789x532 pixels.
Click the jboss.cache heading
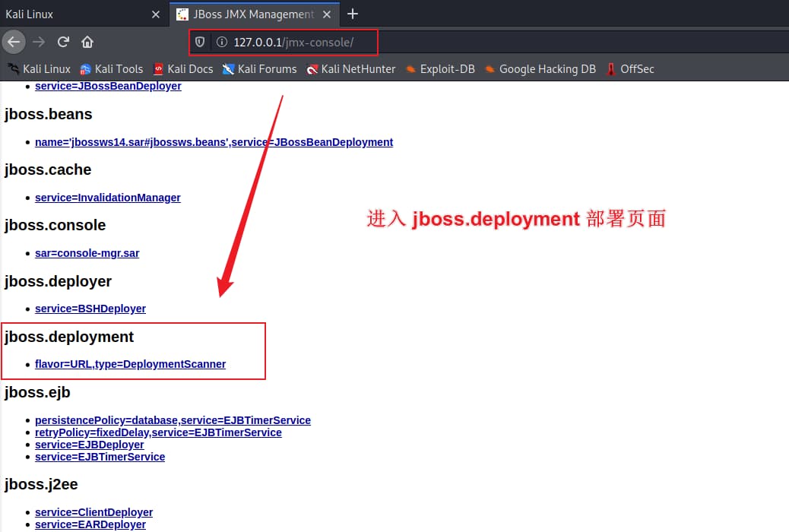(x=48, y=169)
